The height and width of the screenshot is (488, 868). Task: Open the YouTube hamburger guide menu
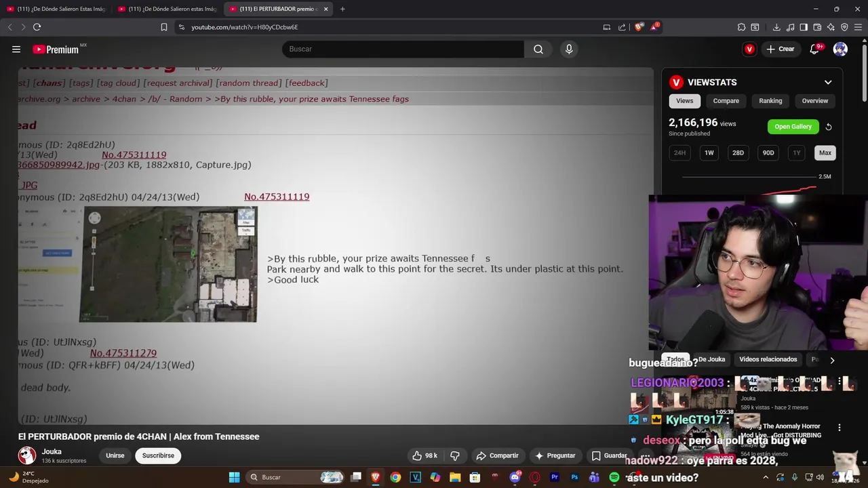coord(16,49)
